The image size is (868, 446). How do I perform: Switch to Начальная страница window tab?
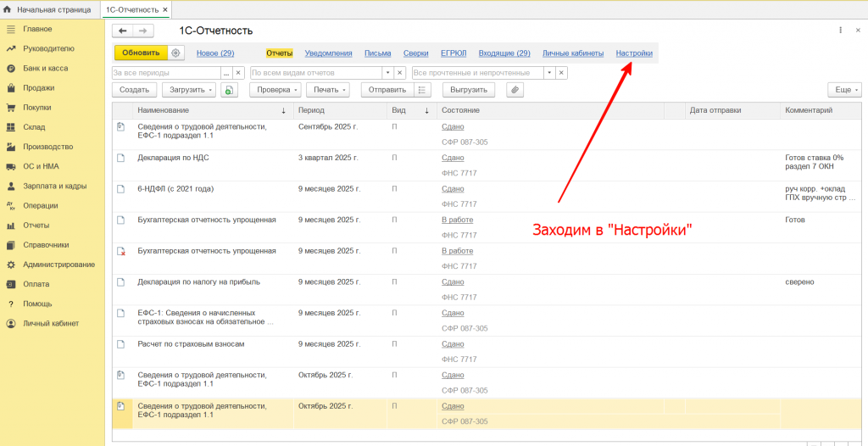click(50, 10)
